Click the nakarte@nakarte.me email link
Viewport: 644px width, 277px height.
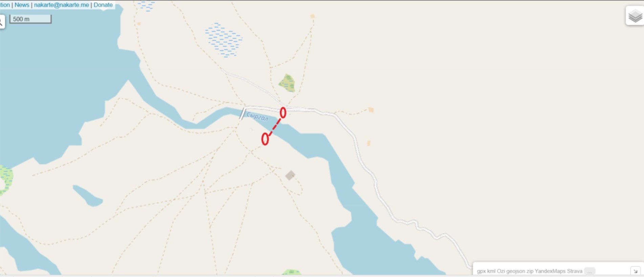pyautogui.click(x=61, y=5)
